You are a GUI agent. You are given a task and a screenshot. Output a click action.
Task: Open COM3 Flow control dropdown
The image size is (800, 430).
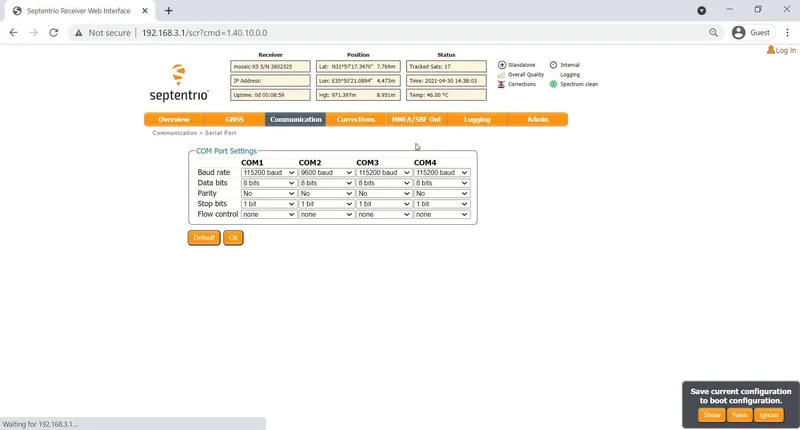coord(384,214)
